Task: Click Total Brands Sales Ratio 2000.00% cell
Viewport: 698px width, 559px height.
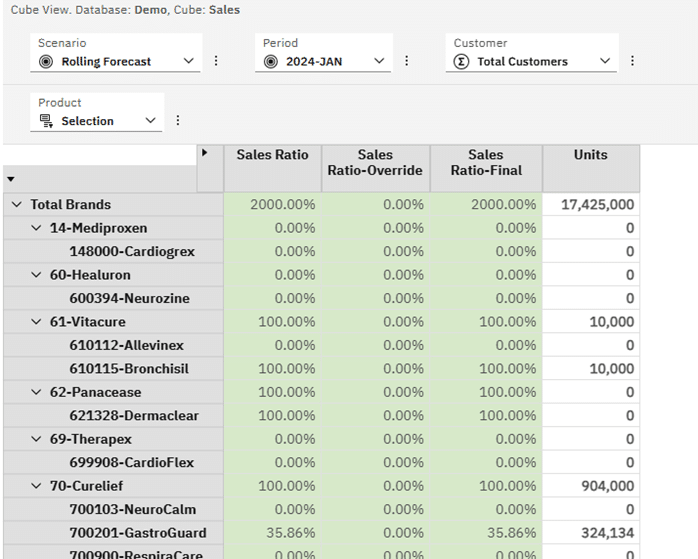Action: pos(272,204)
